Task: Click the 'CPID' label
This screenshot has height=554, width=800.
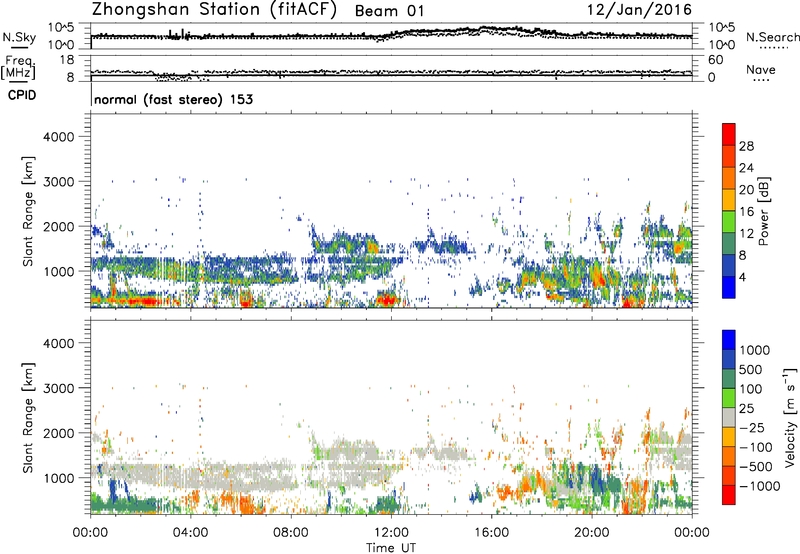Action: click(22, 95)
